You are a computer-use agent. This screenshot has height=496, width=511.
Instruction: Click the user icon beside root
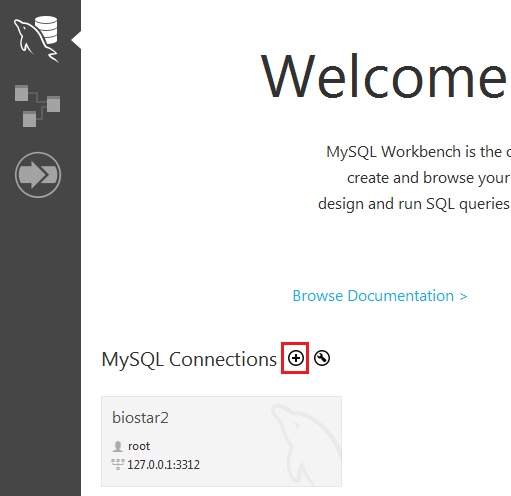(x=118, y=446)
